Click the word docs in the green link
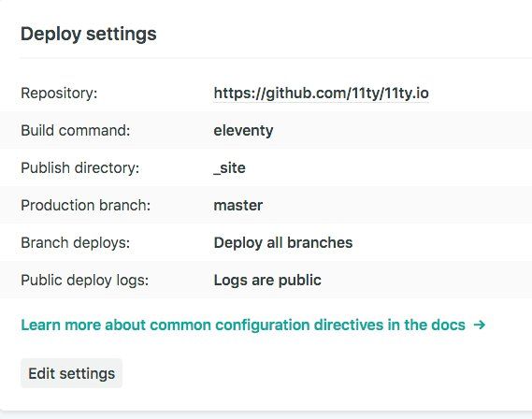532x419 pixels. (448, 325)
